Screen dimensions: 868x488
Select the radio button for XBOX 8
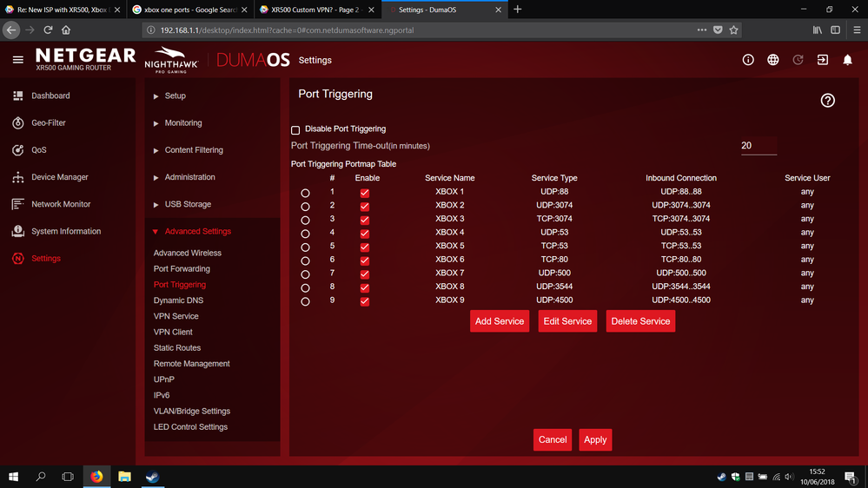305,287
